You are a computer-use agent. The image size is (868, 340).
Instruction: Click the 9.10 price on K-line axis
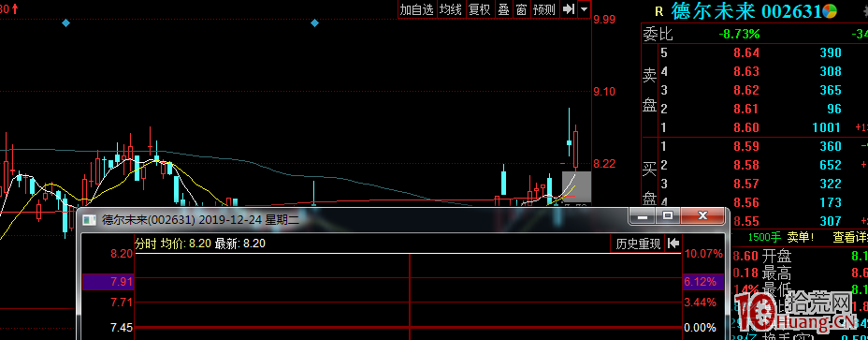(x=604, y=92)
